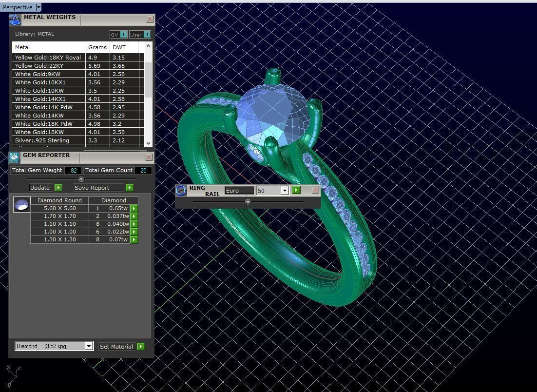Click the 1.70 X 1.70 gem size cell
537x392 pixels.
(x=59, y=216)
